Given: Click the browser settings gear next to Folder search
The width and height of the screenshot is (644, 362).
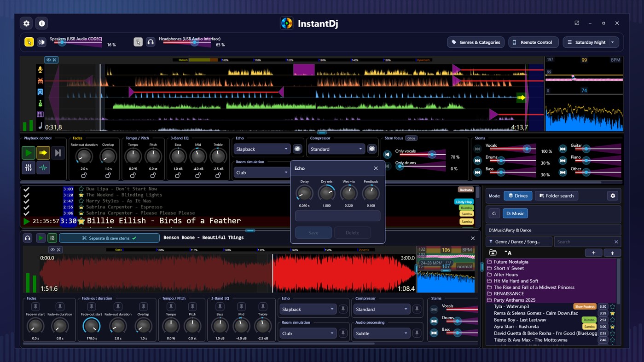Looking at the screenshot, I should click(x=613, y=196).
